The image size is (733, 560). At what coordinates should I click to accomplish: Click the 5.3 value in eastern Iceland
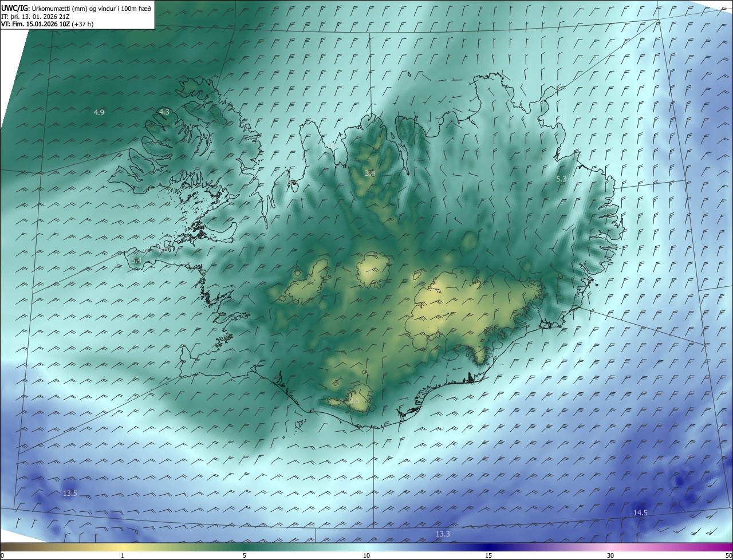click(x=561, y=179)
